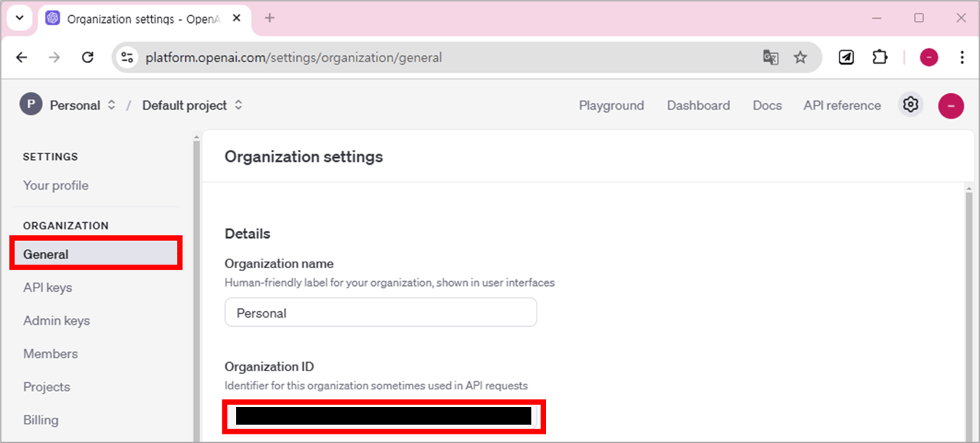This screenshot has height=443, width=980.
Task: Select the Organization settings browser tab
Action: pos(143,19)
